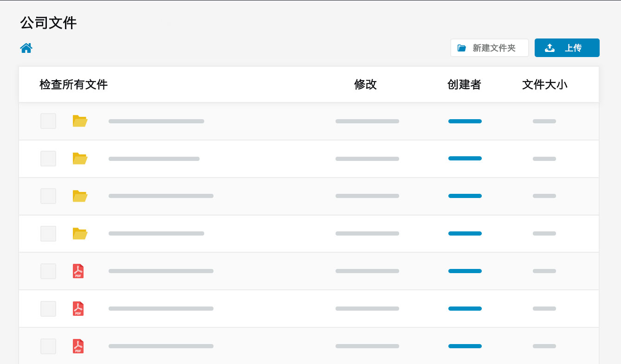621x364 pixels.
Task: Sort by the 检查所有文件 column header
Action: tap(74, 84)
